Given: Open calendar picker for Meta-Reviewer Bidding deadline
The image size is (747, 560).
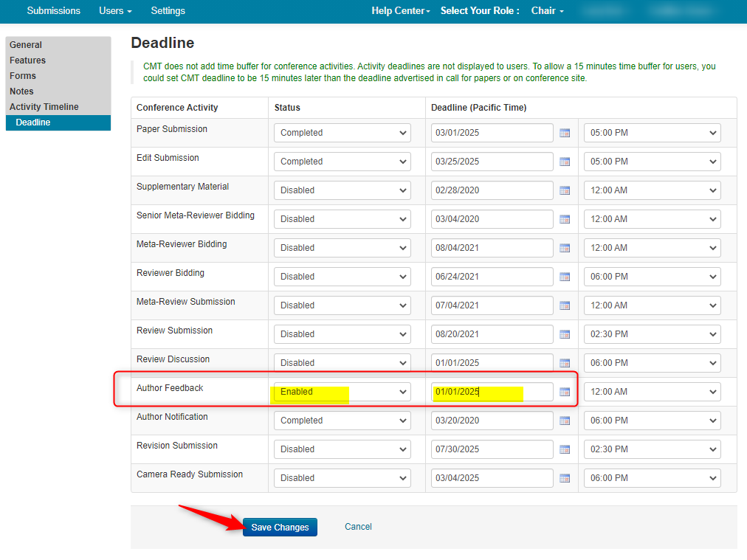Looking at the screenshot, I should (x=565, y=248).
